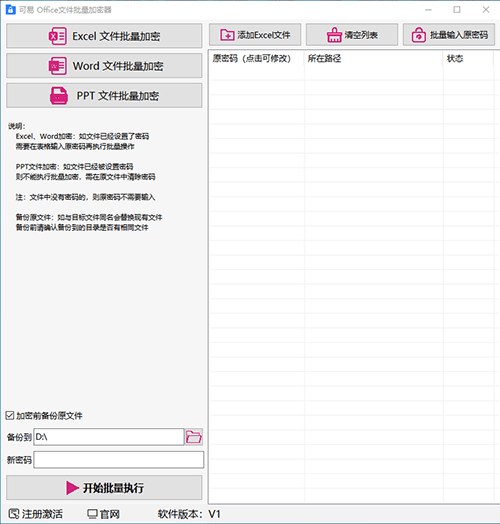Viewport: 500px width, 524px height.
Task: Maximize the Office encryptor window
Action: click(457, 10)
